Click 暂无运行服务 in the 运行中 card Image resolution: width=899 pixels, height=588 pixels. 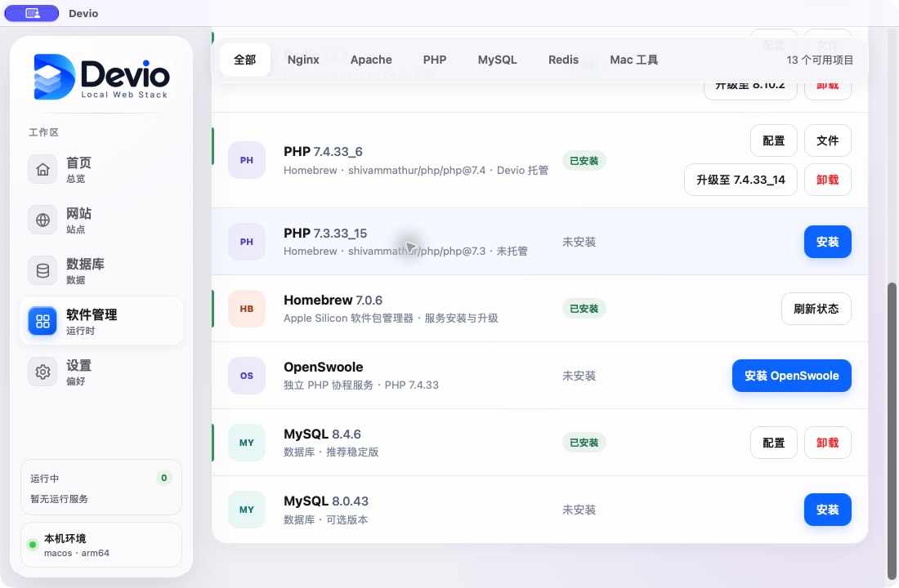click(59, 499)
